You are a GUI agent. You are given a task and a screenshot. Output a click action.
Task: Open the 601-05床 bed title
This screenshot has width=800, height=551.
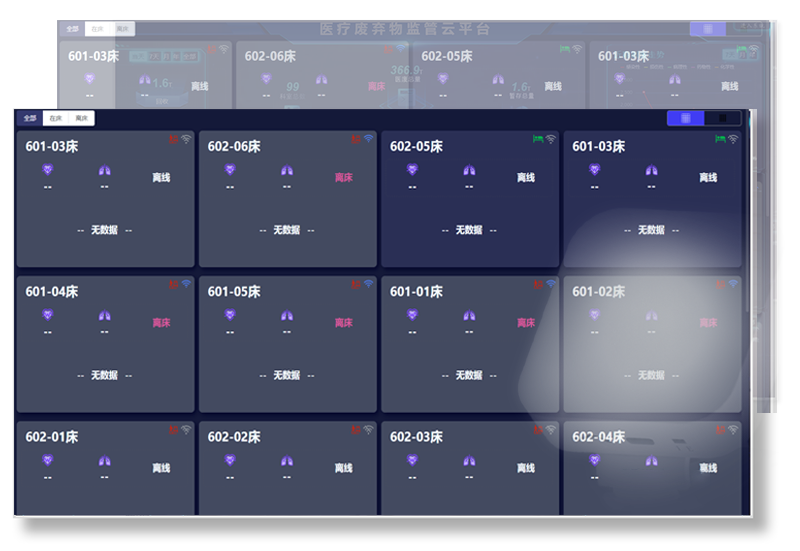coord(234,292)
